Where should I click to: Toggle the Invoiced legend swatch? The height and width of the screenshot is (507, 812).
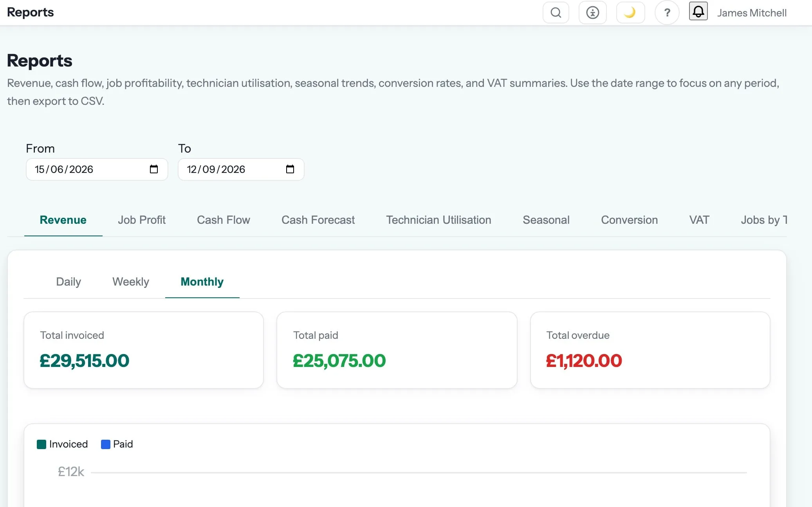[x=42, y=444]
